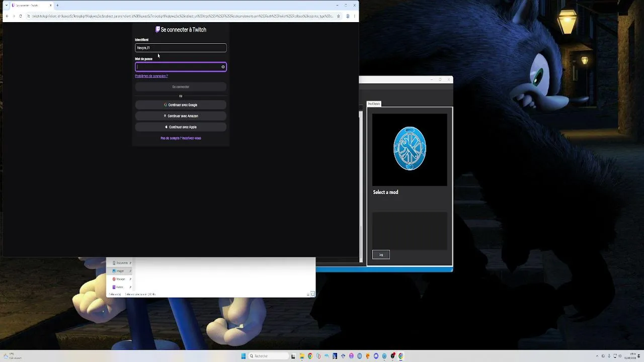
Task: Open the weather widget on the taskbar
Action: (12, 356)
